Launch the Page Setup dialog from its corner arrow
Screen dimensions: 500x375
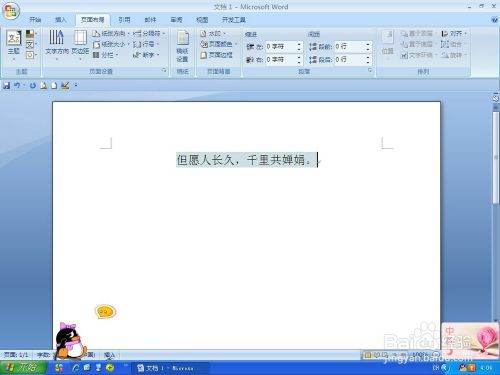point(164,70)
